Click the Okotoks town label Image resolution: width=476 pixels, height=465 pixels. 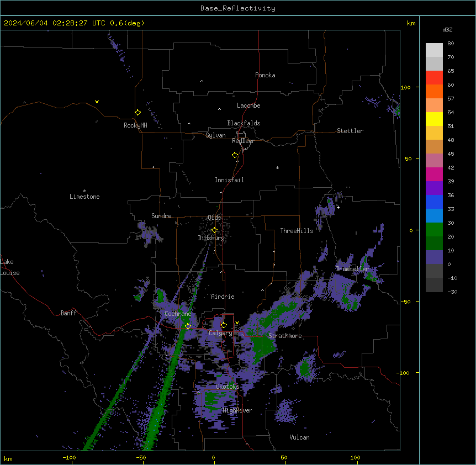(228, 387)
